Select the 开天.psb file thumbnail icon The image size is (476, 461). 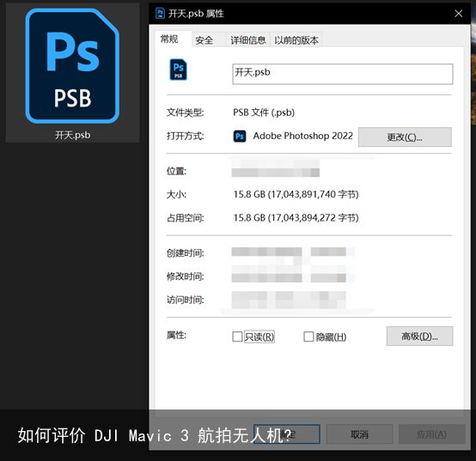pyautogui.click(x=72, y=65)
